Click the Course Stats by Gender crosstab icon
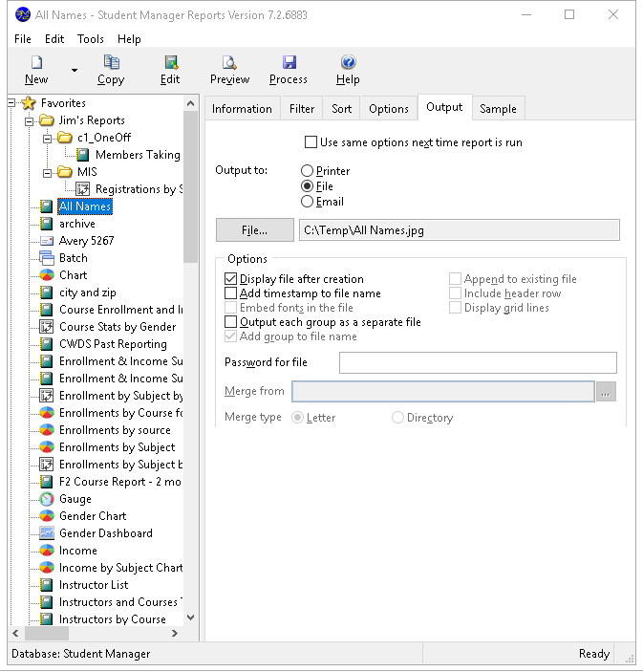Viewport: 643px width, 672px height. point(46,327)
